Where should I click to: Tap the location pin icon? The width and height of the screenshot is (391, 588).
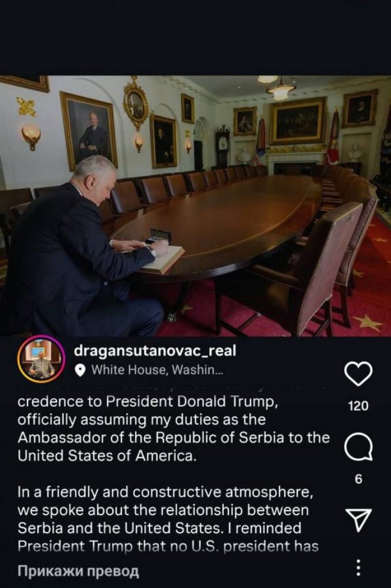(x=80, y=371)
